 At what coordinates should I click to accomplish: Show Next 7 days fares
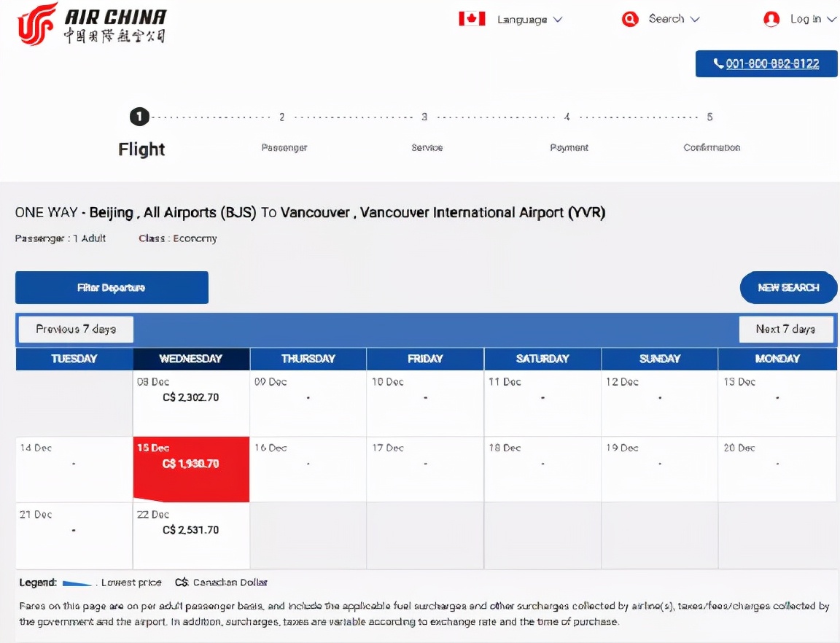click(x=786, y=329)
